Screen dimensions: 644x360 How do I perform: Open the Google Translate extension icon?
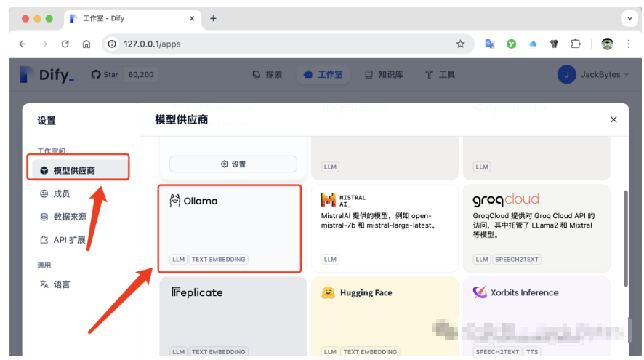pos(490,44)
